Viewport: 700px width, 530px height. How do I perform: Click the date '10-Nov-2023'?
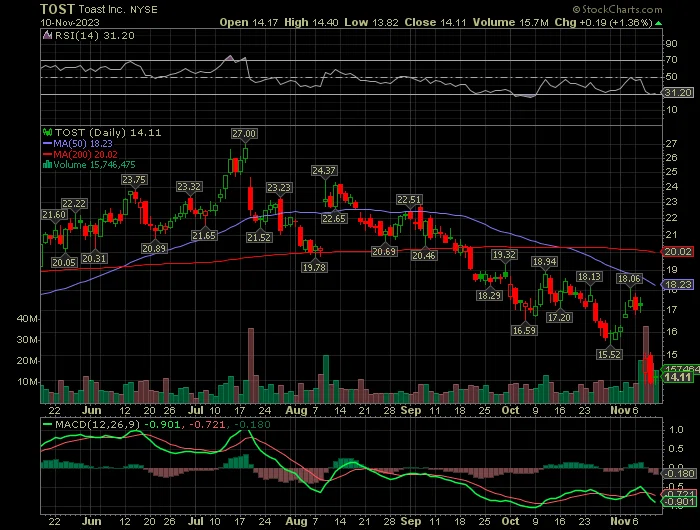pyautogui.click(x=70, y=22)
